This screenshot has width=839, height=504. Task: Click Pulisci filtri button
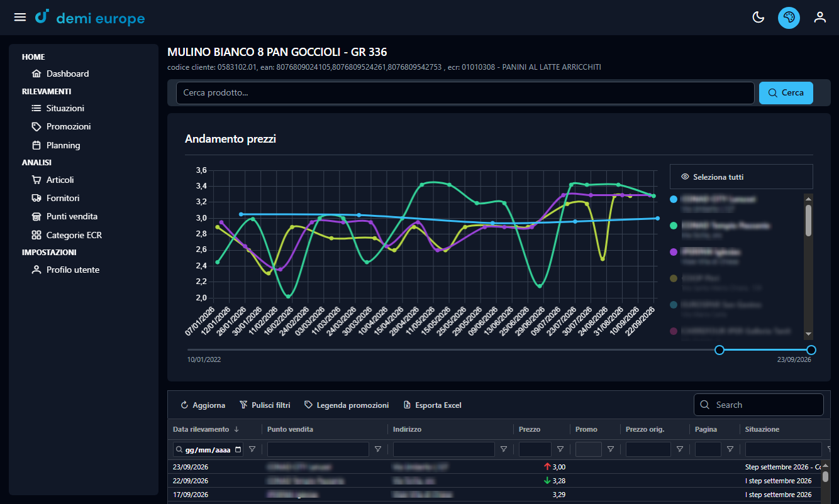(x=265, y=405)
